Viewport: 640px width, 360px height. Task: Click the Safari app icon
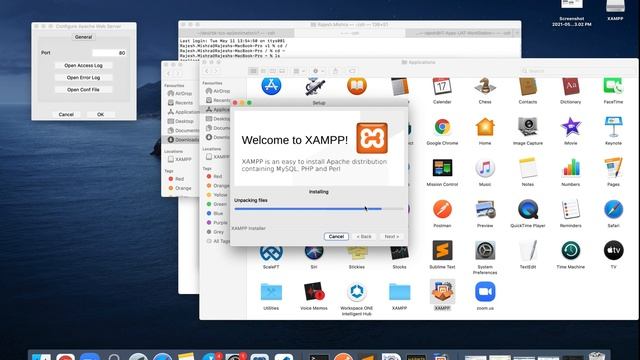tap(613, 209)
